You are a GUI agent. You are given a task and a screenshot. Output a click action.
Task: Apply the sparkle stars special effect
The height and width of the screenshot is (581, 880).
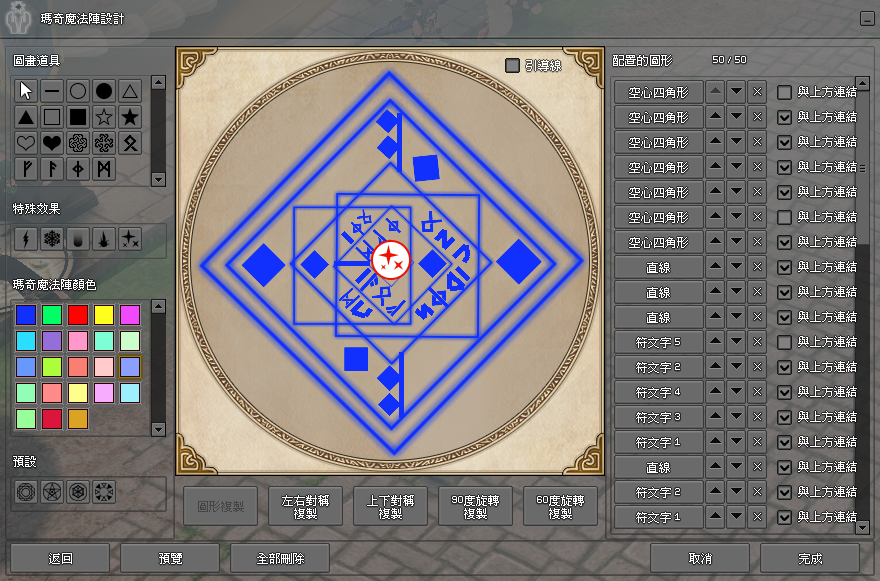130,239
